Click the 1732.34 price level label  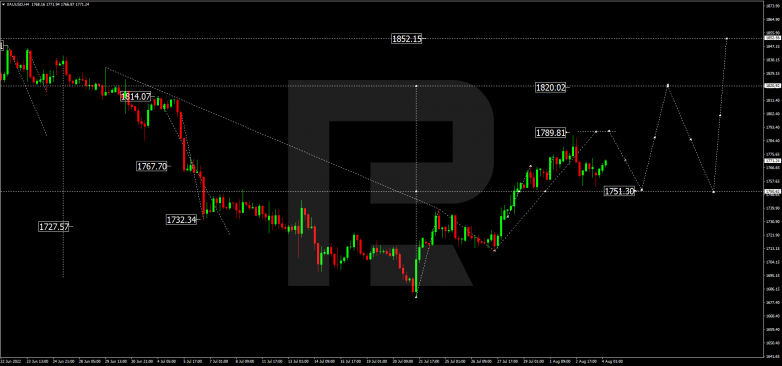(182, 219)
